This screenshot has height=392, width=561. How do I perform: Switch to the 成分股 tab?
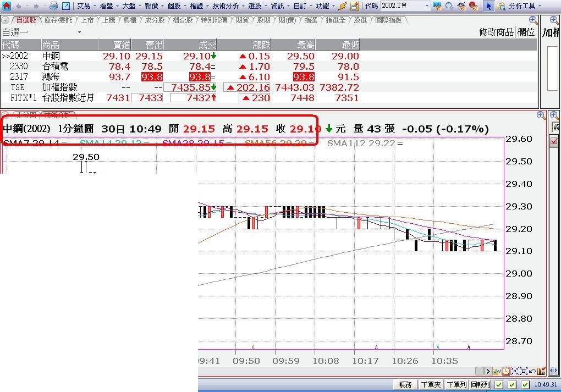tap(155, 20)
